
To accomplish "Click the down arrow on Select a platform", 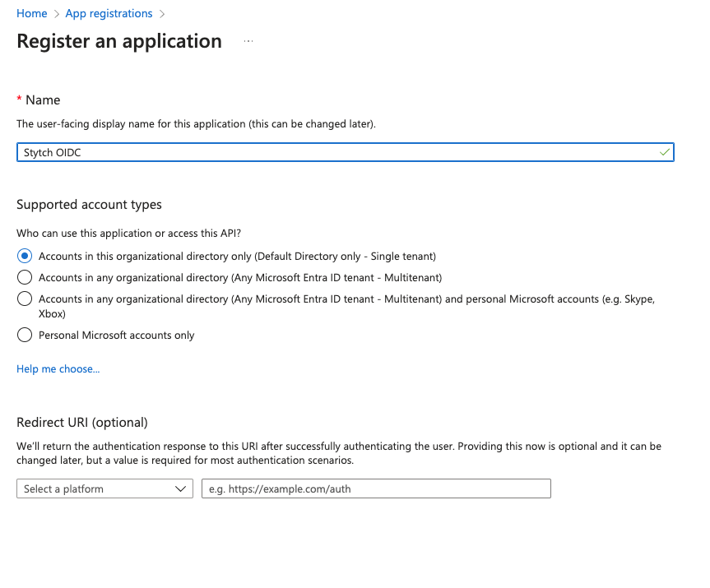I will pos(180,488).
